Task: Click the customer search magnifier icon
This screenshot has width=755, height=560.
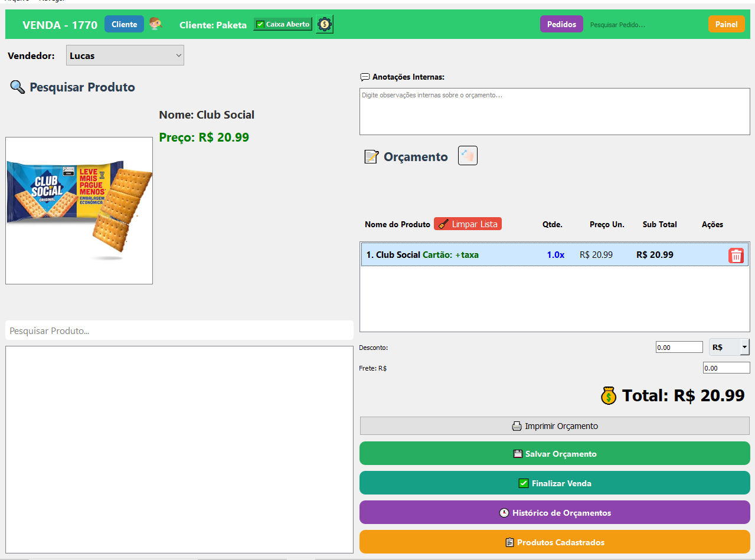Action: pos(156,24)
